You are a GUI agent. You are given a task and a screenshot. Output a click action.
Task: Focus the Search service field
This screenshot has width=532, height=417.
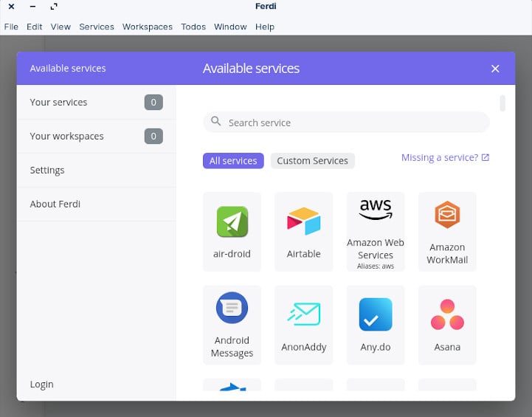click(x=346, y=123)
